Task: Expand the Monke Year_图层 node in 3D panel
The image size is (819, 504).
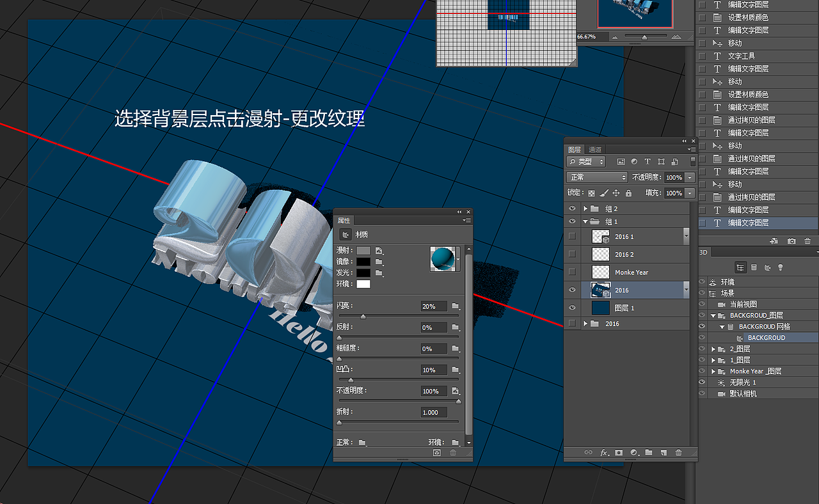Action: point(713,371)
